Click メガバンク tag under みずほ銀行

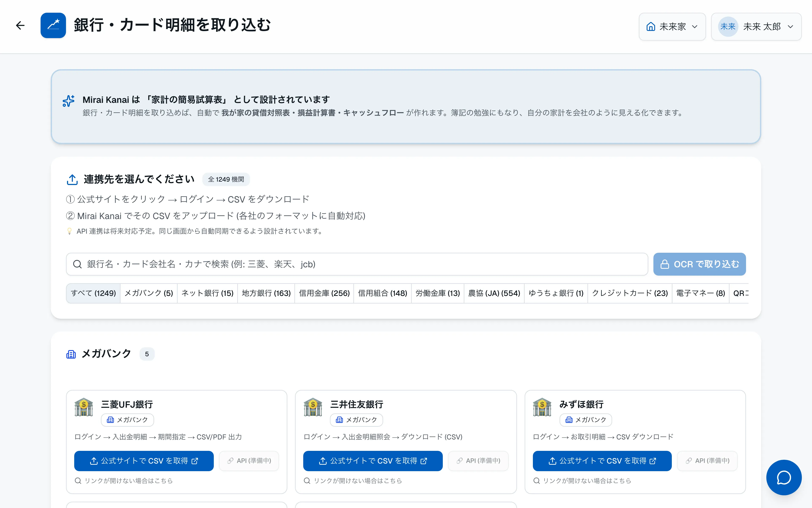pos(586,420)
